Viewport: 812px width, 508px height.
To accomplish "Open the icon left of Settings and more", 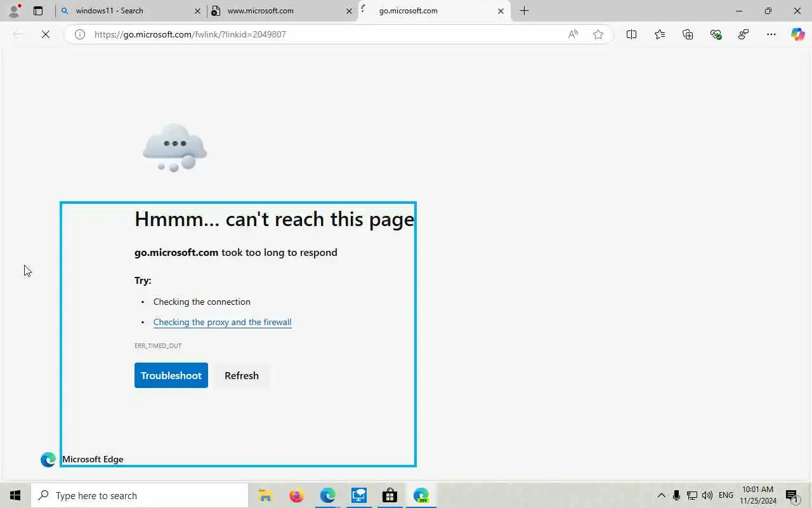I will pos(743,34).
